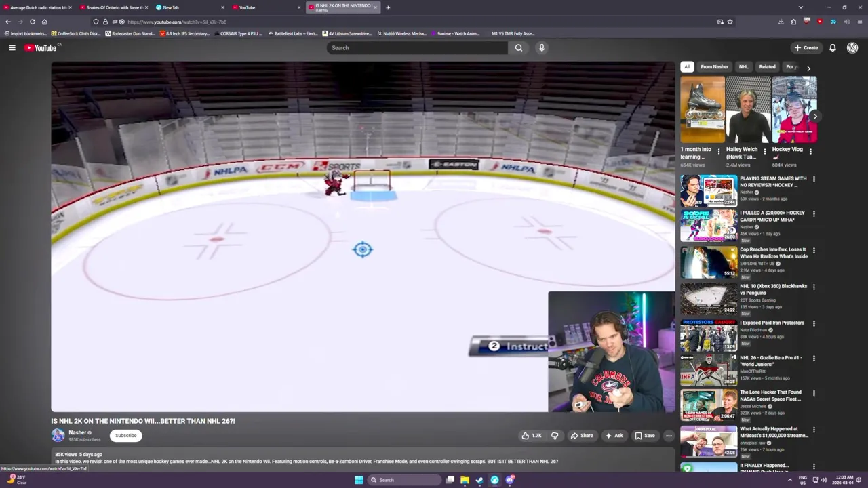The height and width of the screenshot is (488, 868).
Task: Open the browser downloads panel
Action: pos(781,22)
